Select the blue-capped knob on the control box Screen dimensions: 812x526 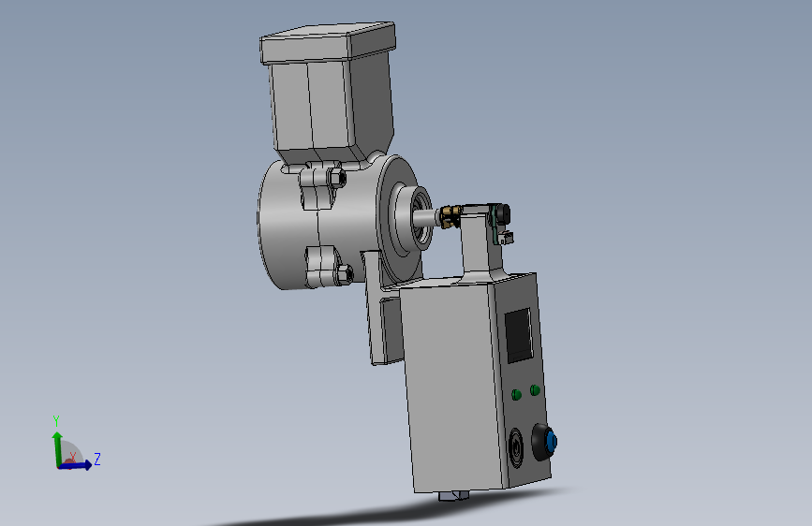click(x=544, y=442)
